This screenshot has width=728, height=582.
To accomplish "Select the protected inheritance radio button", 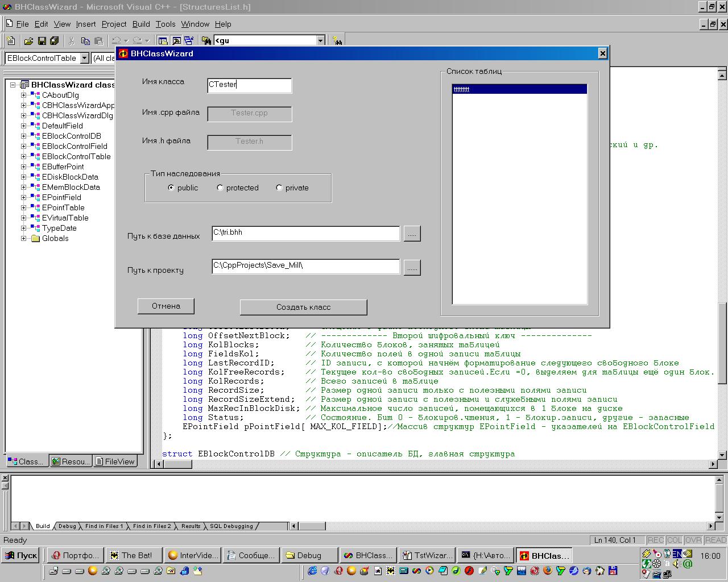I will click(220, 188).
